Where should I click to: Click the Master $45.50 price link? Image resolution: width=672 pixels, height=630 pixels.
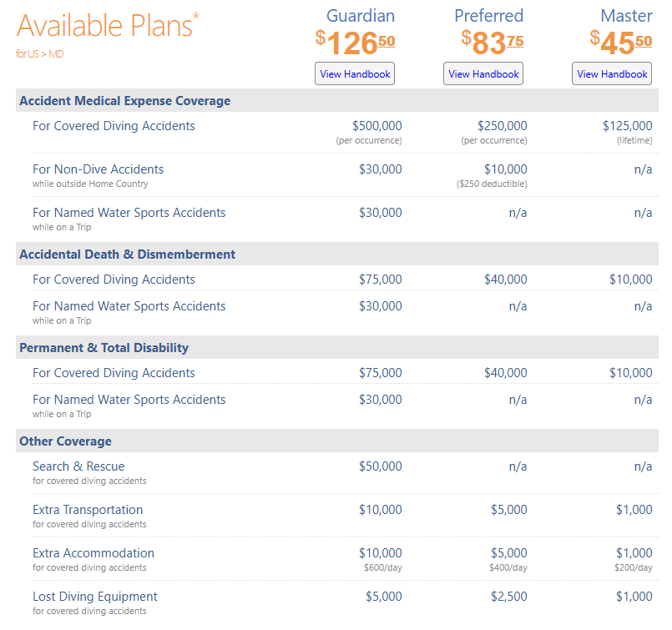620,43
